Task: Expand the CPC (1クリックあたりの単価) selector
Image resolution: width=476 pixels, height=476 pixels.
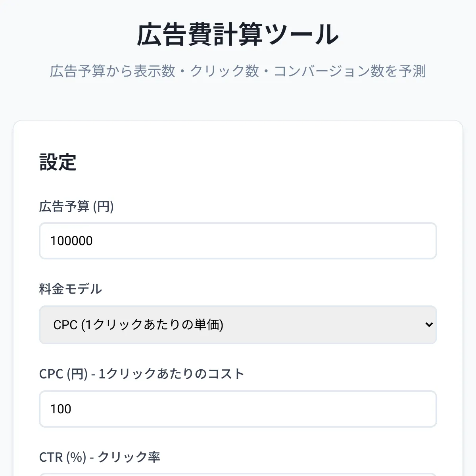Action: [237, 325]
